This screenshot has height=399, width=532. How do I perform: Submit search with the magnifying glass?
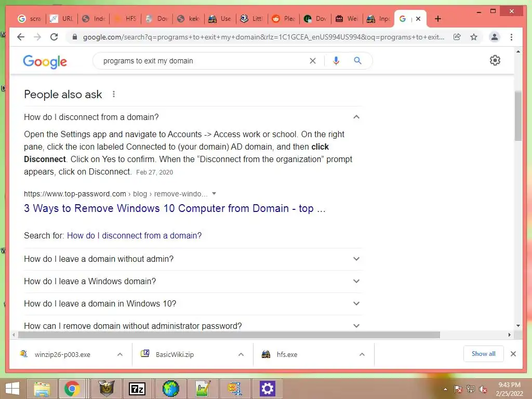pyautogui.click(x=357, y=61)
